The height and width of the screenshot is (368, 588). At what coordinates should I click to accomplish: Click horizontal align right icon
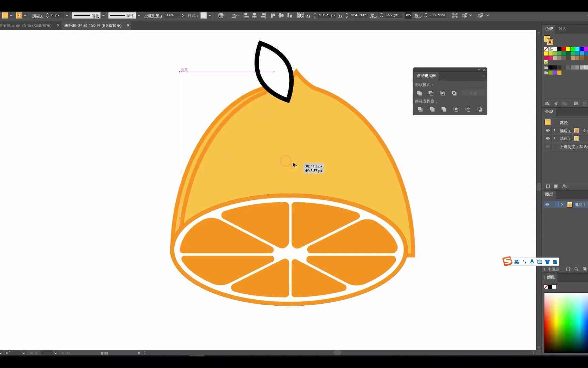tap(263, 15)
